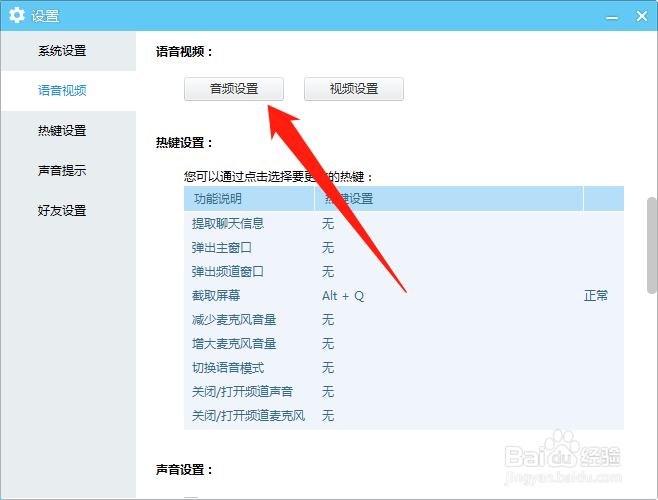Close the 设置 window
This screenshot has height=500, width=658.
pyautogui.click(x=642, y=16)
